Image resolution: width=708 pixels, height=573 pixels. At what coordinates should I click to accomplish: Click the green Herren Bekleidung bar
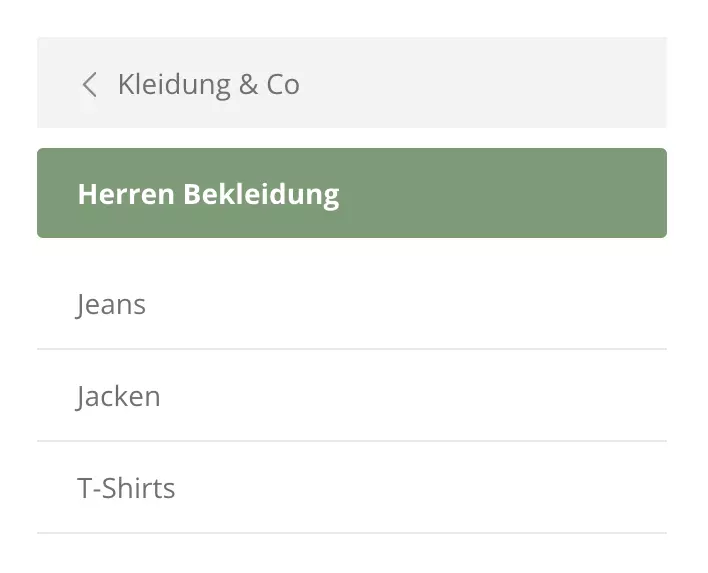click(x=351, y=193)
